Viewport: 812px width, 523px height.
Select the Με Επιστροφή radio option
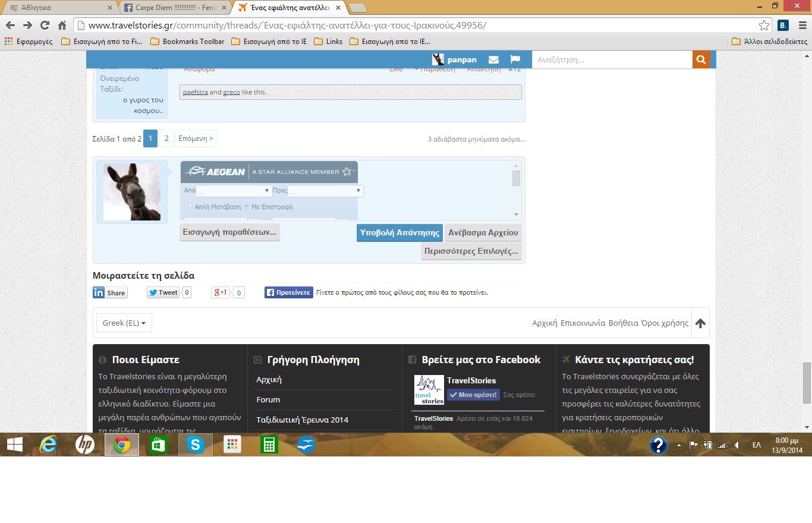coord(247,207)
